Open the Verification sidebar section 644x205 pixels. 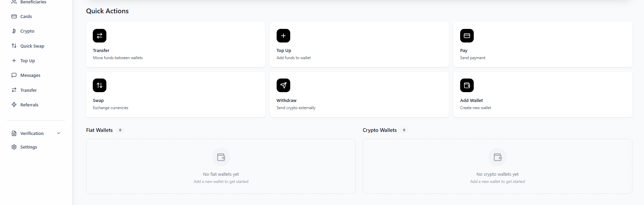tap(32, 133)
